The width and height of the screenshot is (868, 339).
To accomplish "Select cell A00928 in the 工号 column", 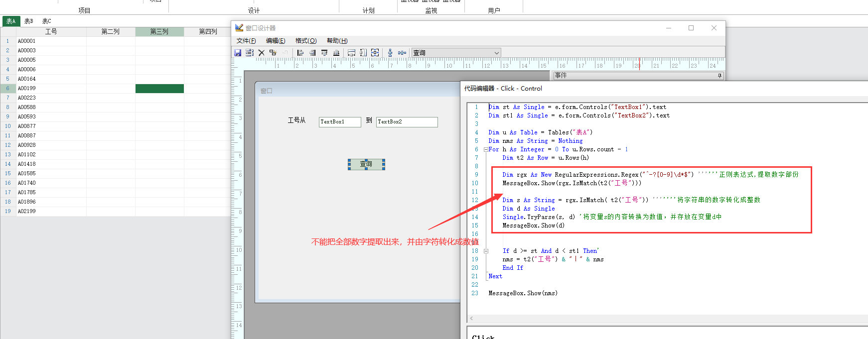I will (x=51, y=145).
